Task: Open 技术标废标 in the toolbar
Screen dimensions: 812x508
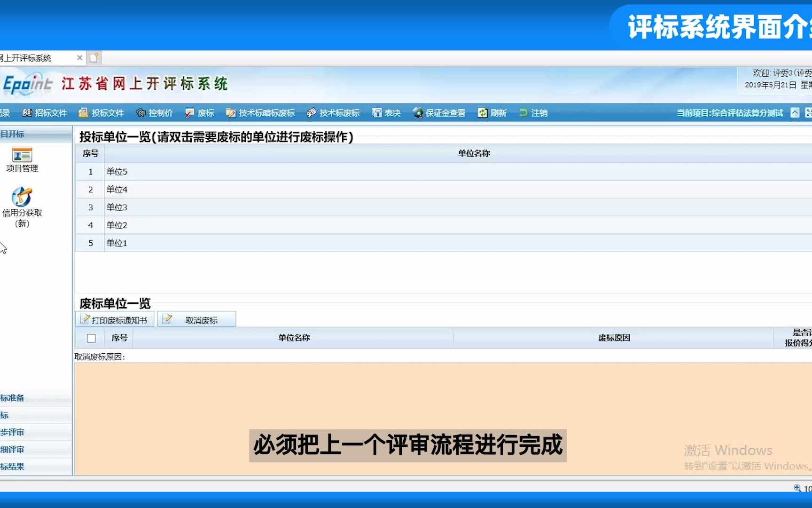Action: tap(333, 113)
